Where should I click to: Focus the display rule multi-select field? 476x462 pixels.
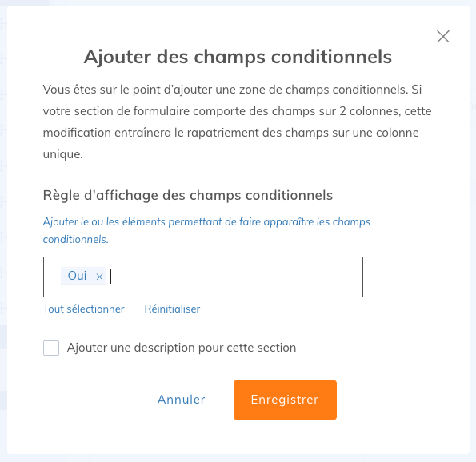(x=203, y=277)
